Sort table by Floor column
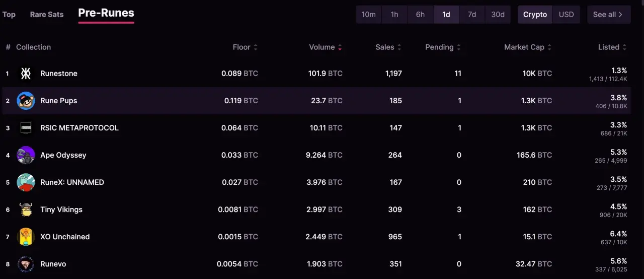The image size is (644, 279). [245, 47]
